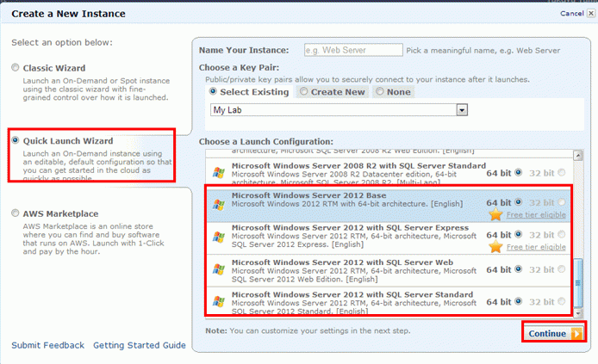Pick 64 bit for Windows Server 2012 Base
This screenshot has height=364, width=598.
pyautogui.click(x=518, y=202)
